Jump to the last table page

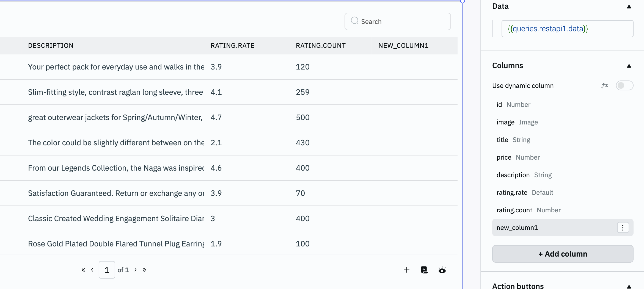(144, 270)
